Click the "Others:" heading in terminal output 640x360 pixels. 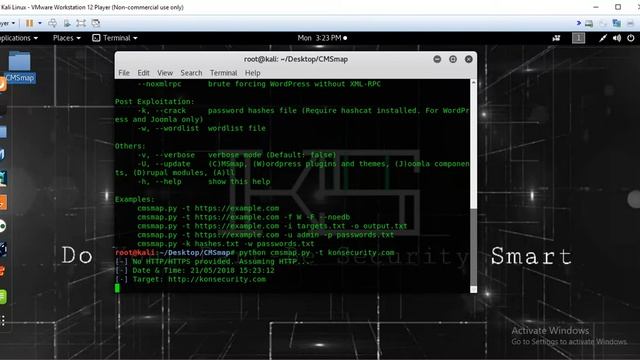point(130,146)
